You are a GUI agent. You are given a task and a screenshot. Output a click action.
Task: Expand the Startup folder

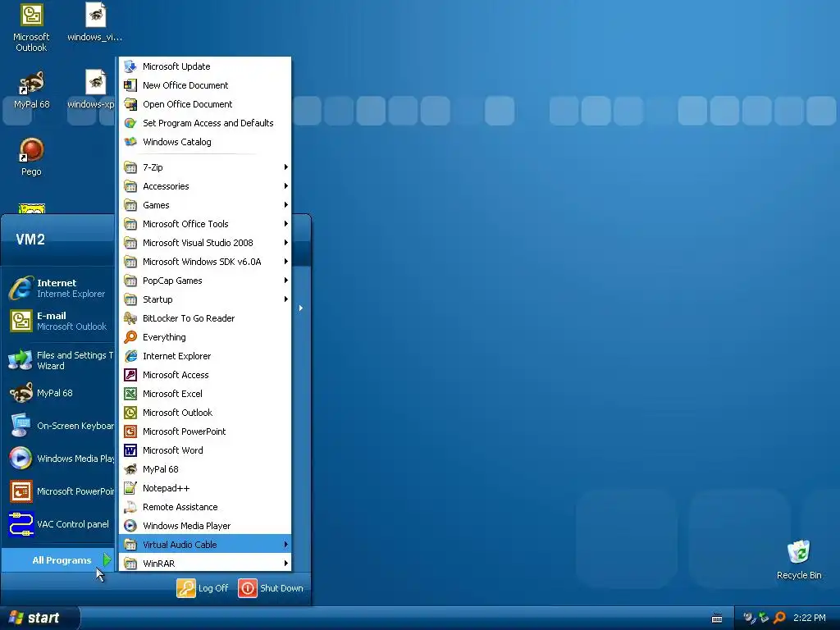(x=204, y=299)
